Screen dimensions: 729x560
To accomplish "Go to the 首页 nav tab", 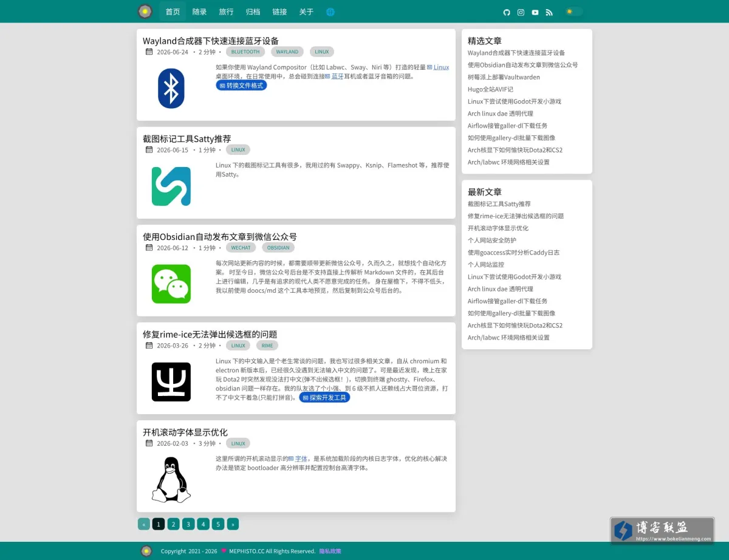I will click(x=173, y=12).
